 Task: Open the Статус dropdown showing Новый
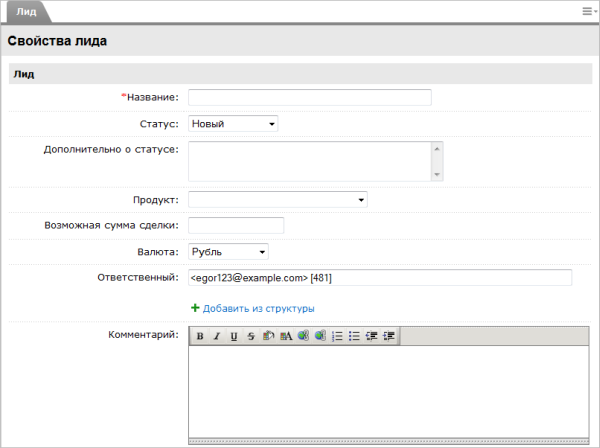[232, 124]
